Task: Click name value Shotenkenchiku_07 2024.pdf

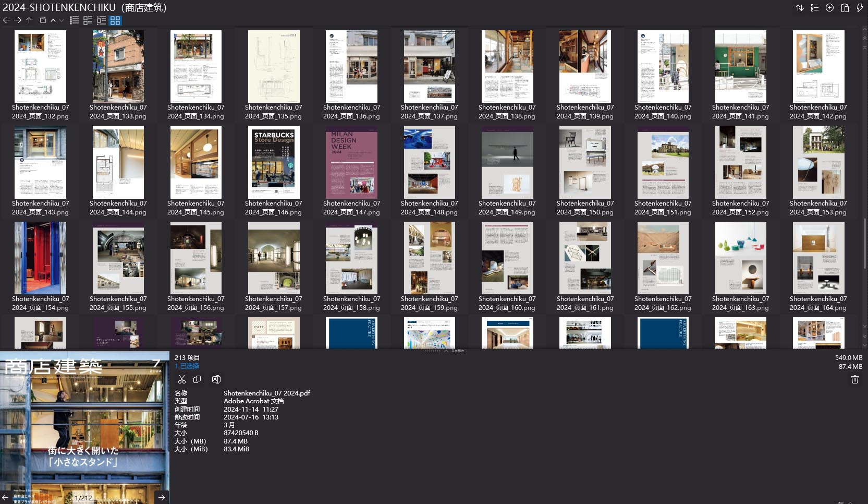Action: coord(267,393)
